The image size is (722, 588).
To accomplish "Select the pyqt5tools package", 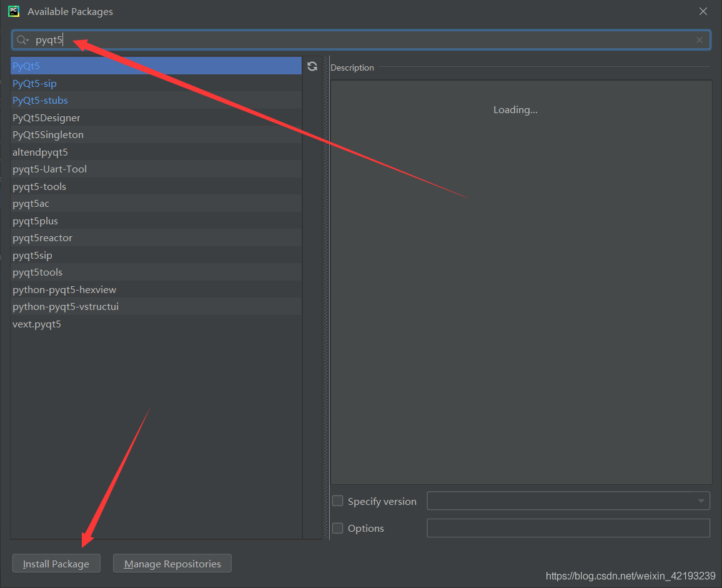I will [156, 272].
